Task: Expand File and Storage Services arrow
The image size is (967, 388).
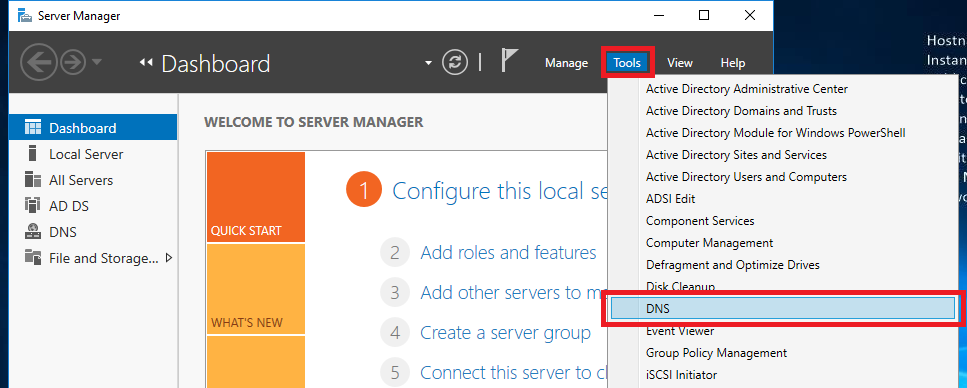Action: pos(169,257)
